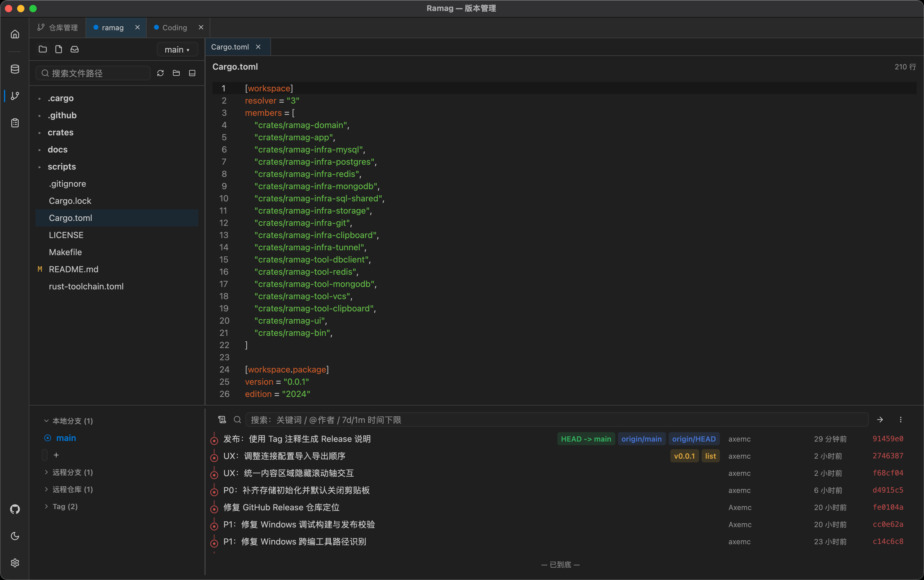
Task: Click the inbox tray icon above the file tree
Action: pyautogui.click(x=75, y=49)
